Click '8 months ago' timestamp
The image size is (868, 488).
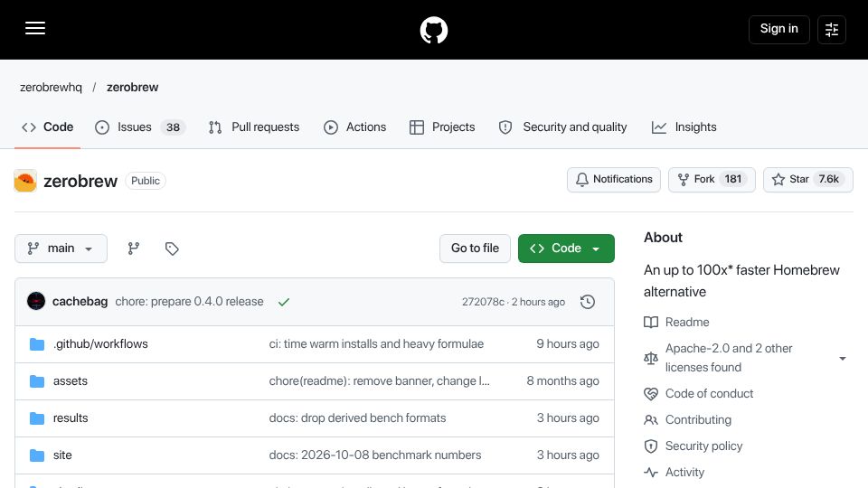(562, 381)
